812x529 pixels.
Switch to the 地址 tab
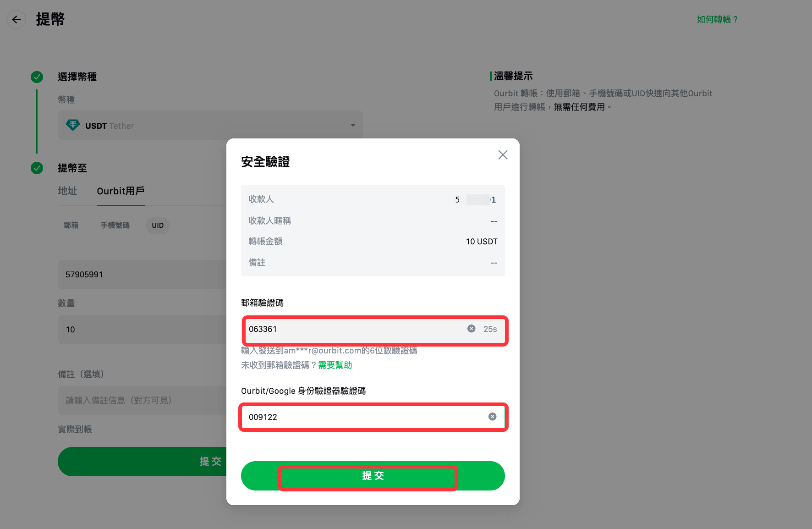67,191
